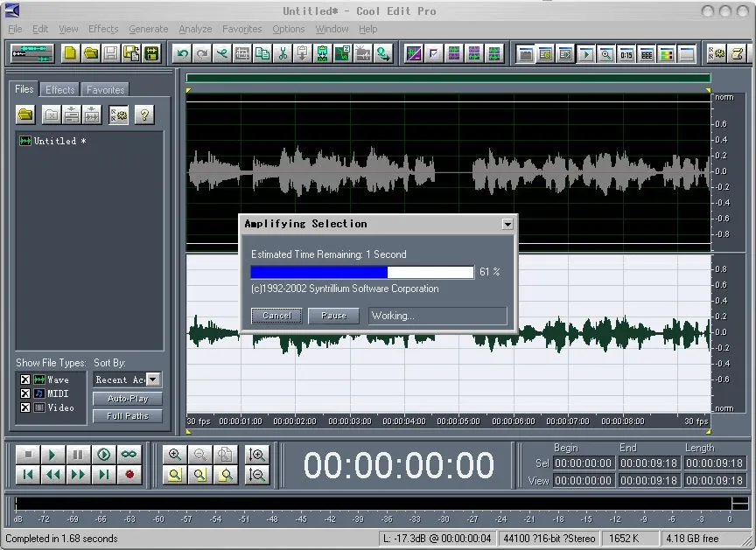This screenshot has height=550, width=756.
Task: Click the blue amplification progress bar
Action: pyautogui.click(x=362, y=272)
